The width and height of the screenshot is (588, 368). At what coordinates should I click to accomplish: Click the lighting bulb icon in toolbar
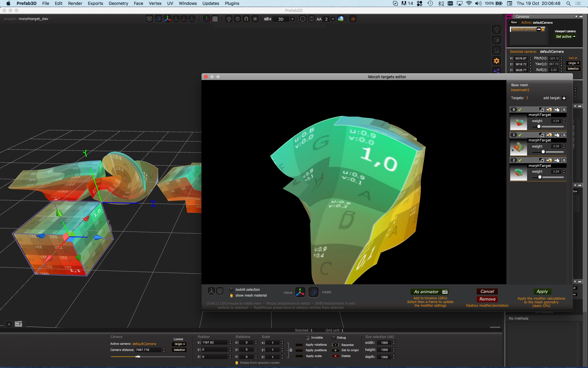pyautogui.click(x=228, y=19)
